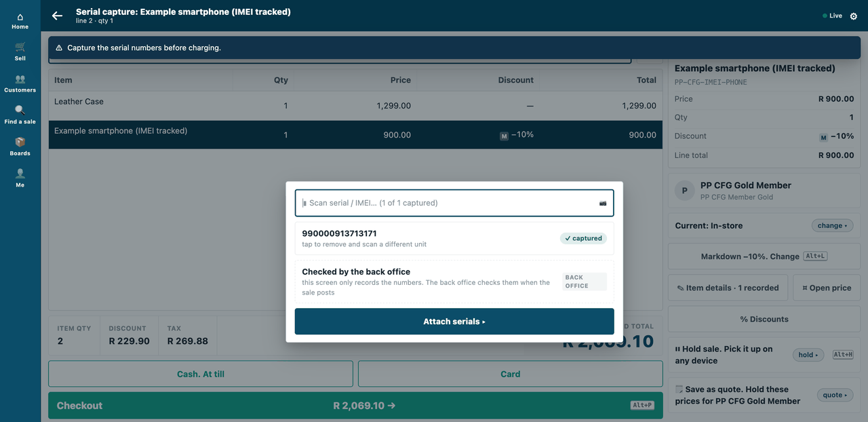Select Cash. At till payment
This screenshot has height=422, width=868.
201,374
